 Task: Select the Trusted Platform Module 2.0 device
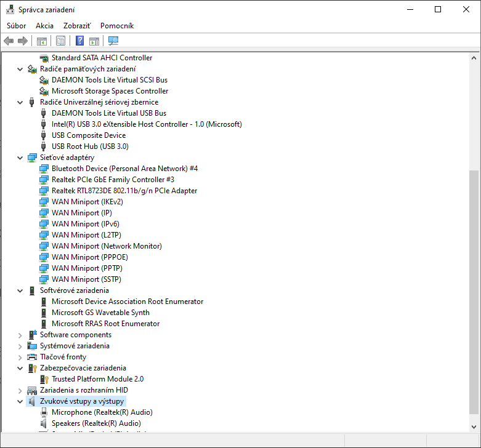(x=97, y=379)
